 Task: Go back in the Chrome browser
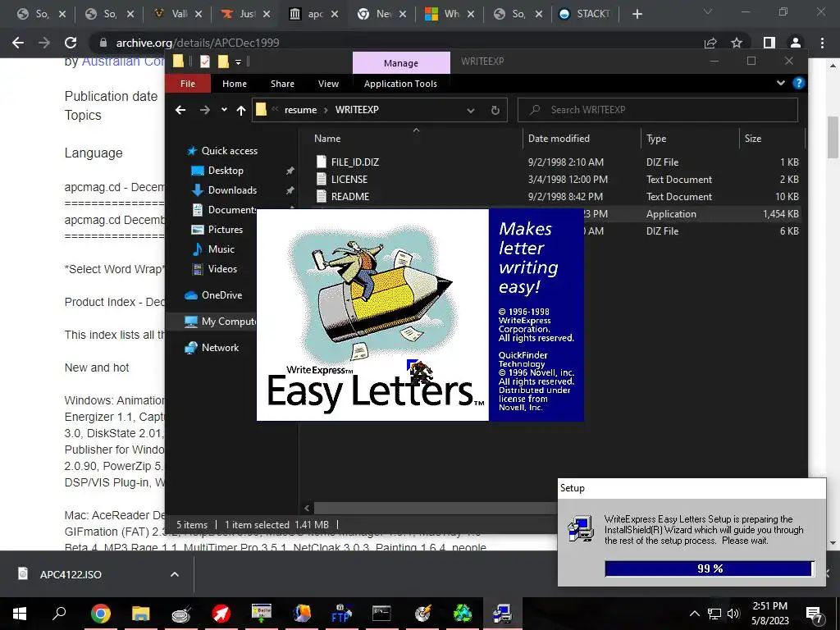(18, 43)
